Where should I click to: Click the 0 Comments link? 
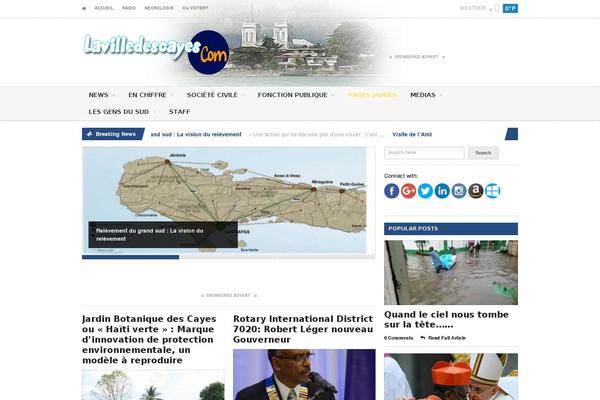(398, 338)
